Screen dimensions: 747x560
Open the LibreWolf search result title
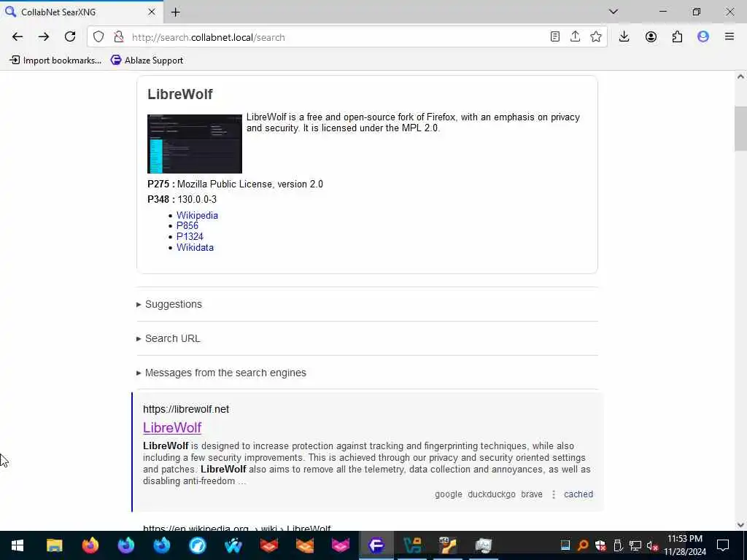(x=172, y=427)
